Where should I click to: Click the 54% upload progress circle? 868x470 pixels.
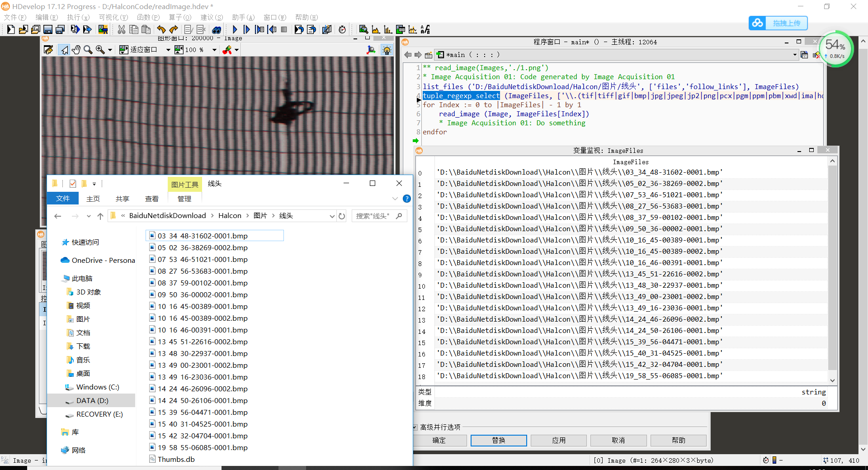tap(835, 49)
